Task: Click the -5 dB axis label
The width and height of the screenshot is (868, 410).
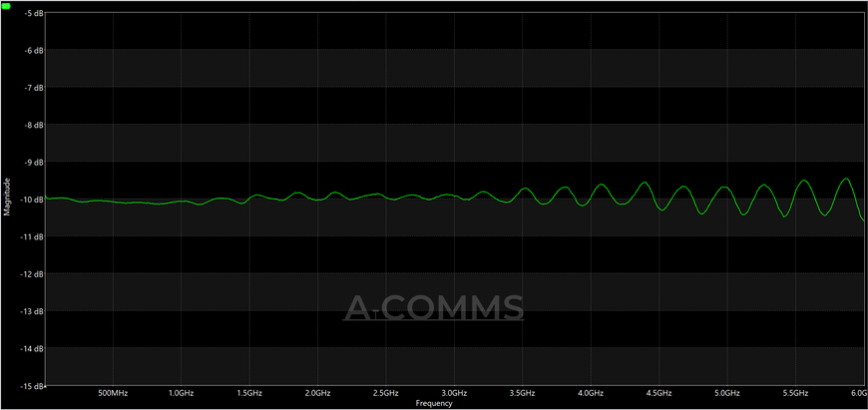Action: click(x=33, y=13)
